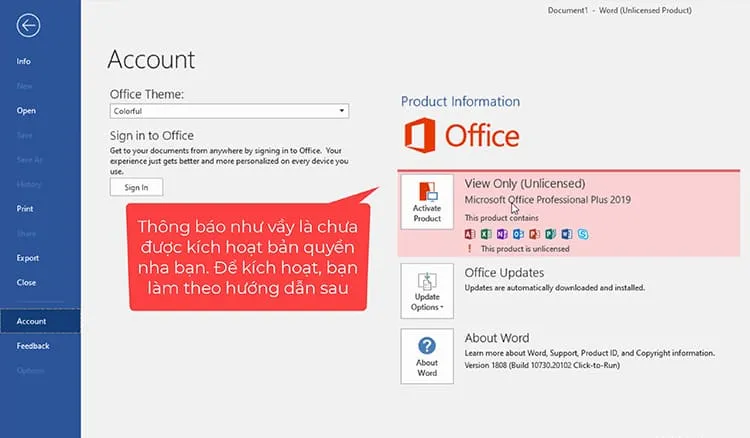Expand Update Options menu

tap(427, 291)
